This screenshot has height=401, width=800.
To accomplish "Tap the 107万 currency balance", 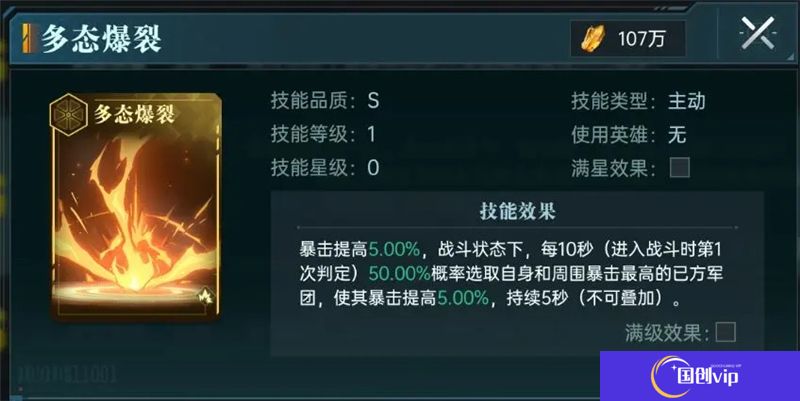I will point(641,39).
